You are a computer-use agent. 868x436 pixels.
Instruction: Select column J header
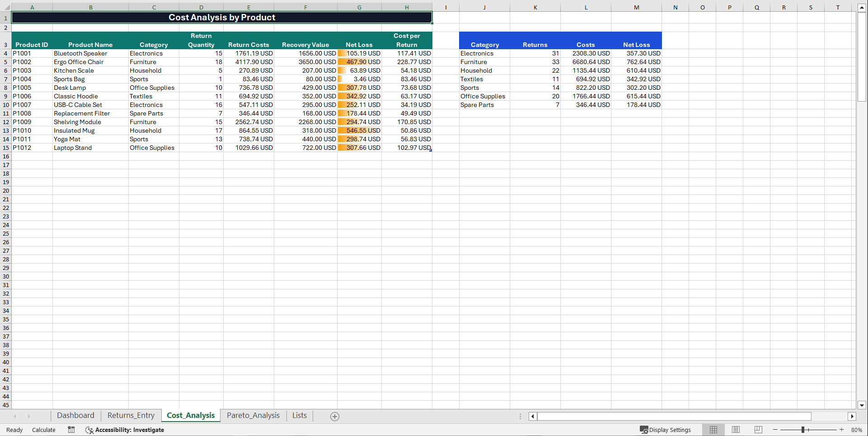[484, 7]
